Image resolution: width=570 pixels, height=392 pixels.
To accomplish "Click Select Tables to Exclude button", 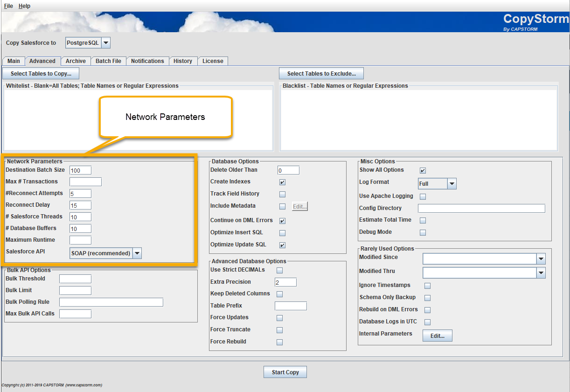I will [x=321, y=73].
